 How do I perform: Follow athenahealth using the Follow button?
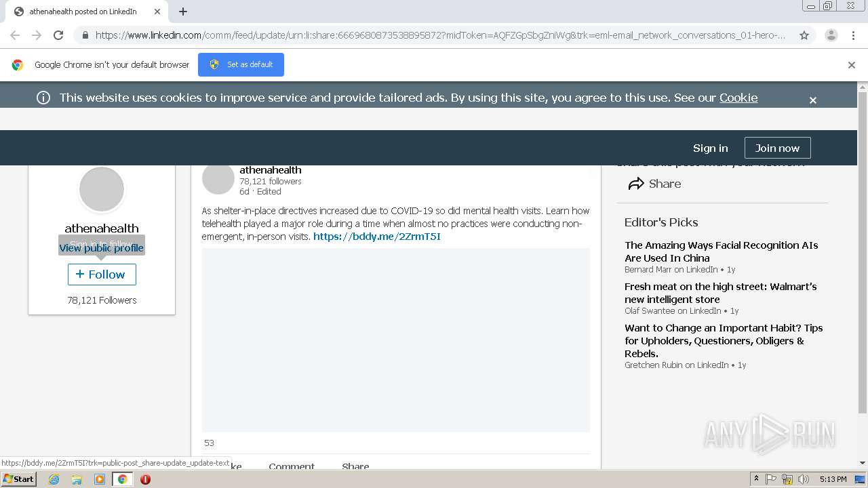(102, 274)
